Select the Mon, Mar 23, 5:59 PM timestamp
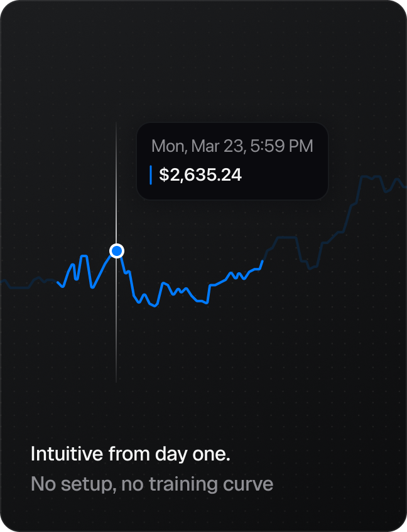This screenshot has width=407, height=532. (232, 146)
